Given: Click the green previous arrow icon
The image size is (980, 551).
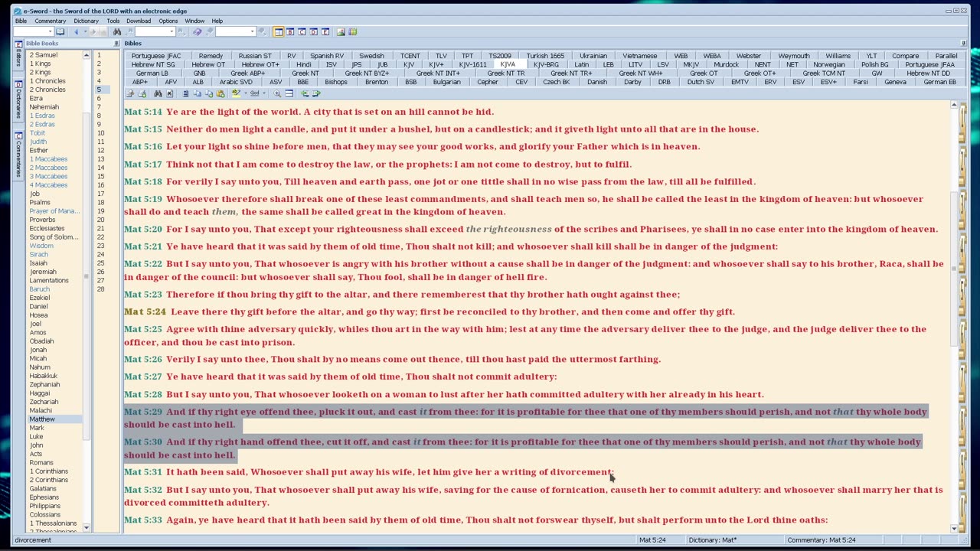Looking at the screenshot, I should pyautogui.click(x=304, y=93).
